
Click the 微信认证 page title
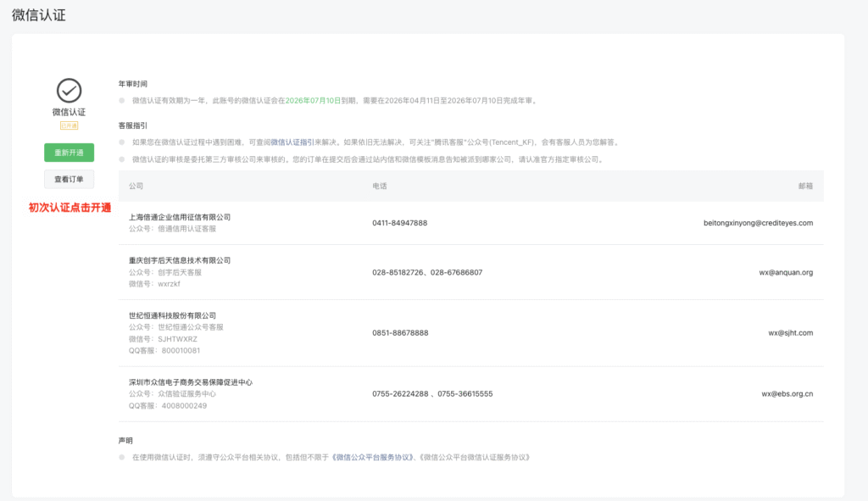[37, 15]
